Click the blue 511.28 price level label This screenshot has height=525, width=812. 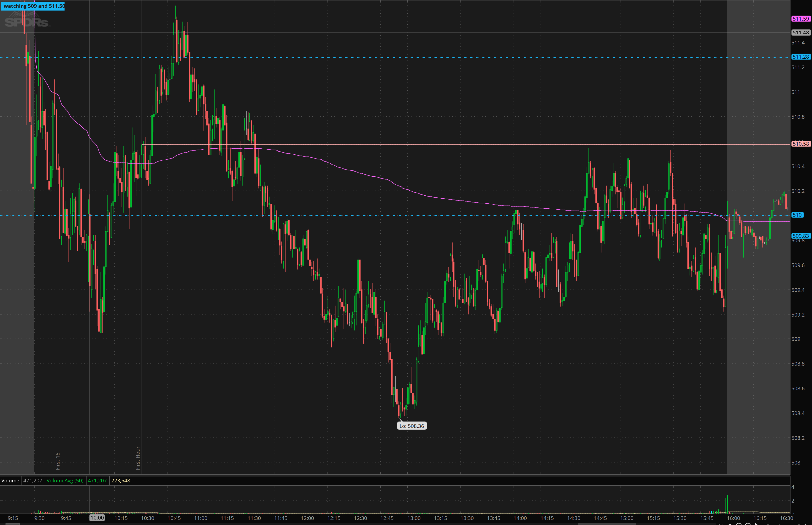click(800, 57)
